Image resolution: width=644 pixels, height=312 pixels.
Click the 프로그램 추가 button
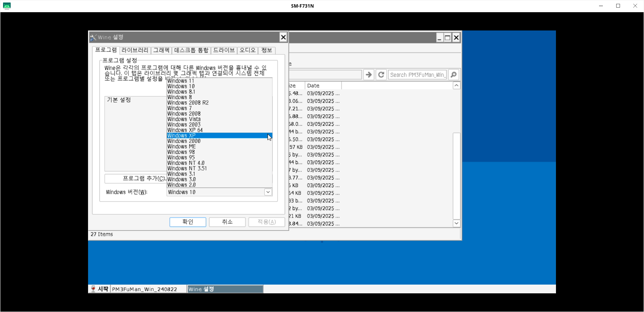pos(136,178)
